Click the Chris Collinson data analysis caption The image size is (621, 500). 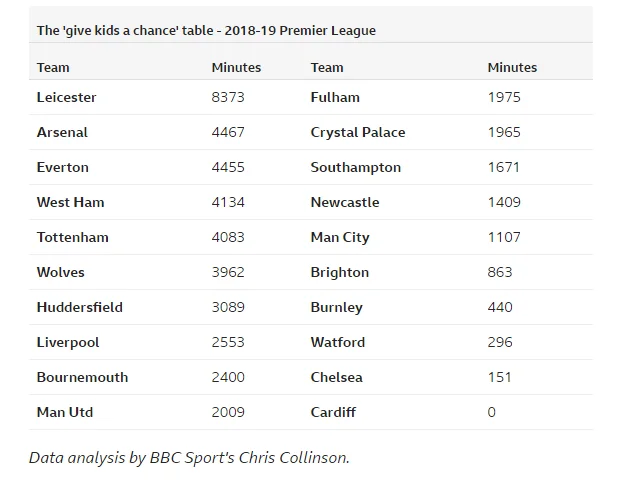click(189, 457)
